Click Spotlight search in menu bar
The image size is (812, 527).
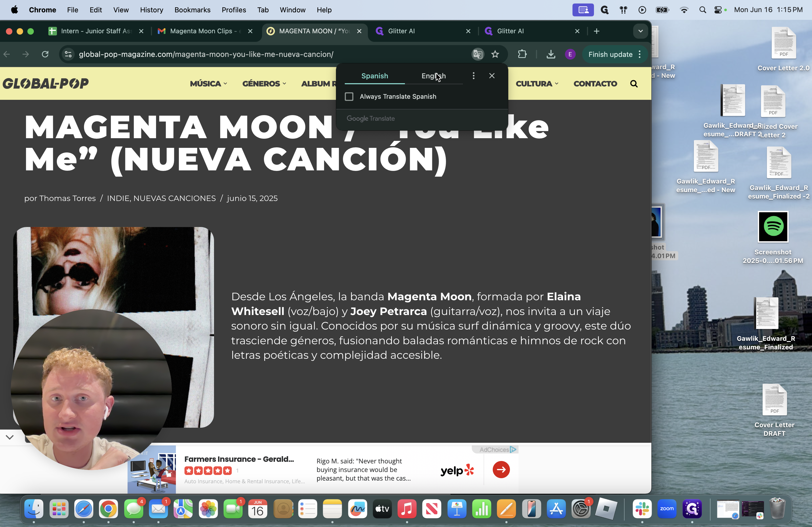[702, 10]
